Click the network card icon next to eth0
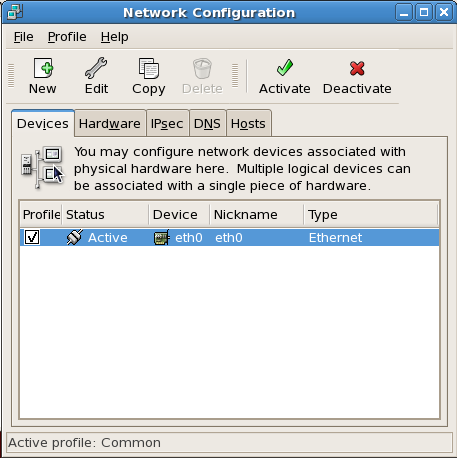Image resolution: width=457 pixels, height=458 pixels. pos(162,238)
